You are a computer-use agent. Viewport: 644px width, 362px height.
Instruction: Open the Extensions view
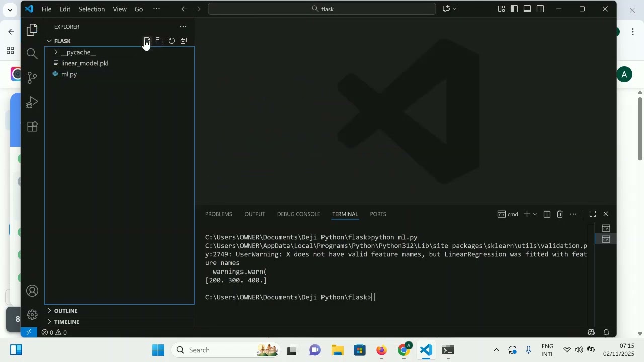pyautogui.click(x=32, y=127)
